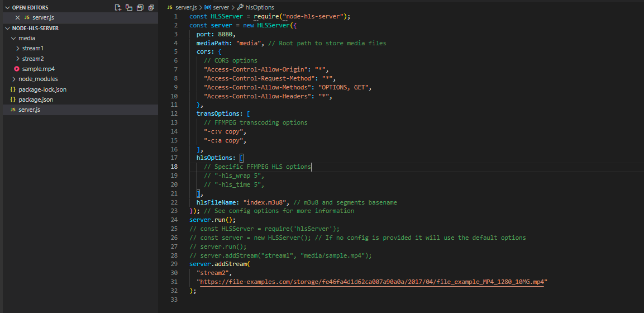Click hlsOptions text in the breadcrumb

point(260,7)
